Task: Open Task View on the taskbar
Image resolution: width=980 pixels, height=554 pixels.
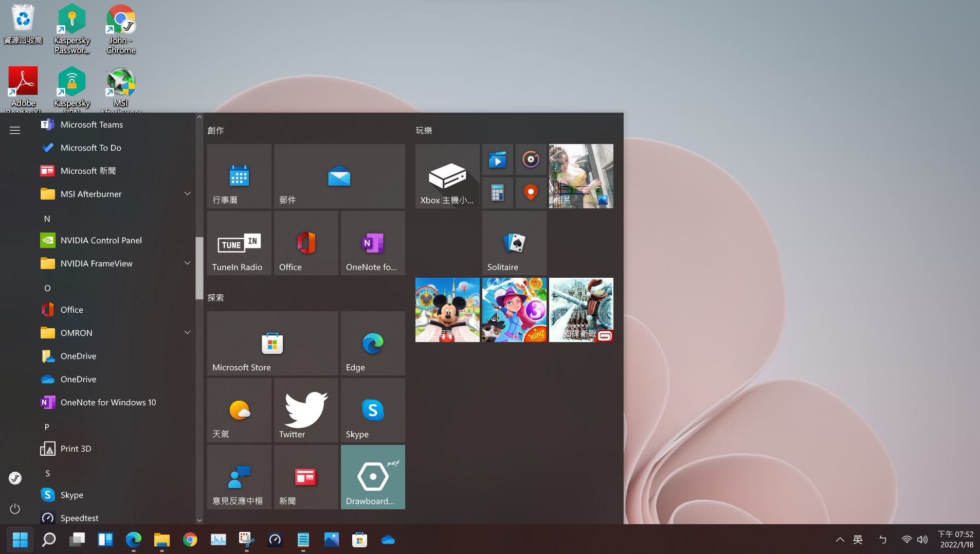Action: coord(77,540)
